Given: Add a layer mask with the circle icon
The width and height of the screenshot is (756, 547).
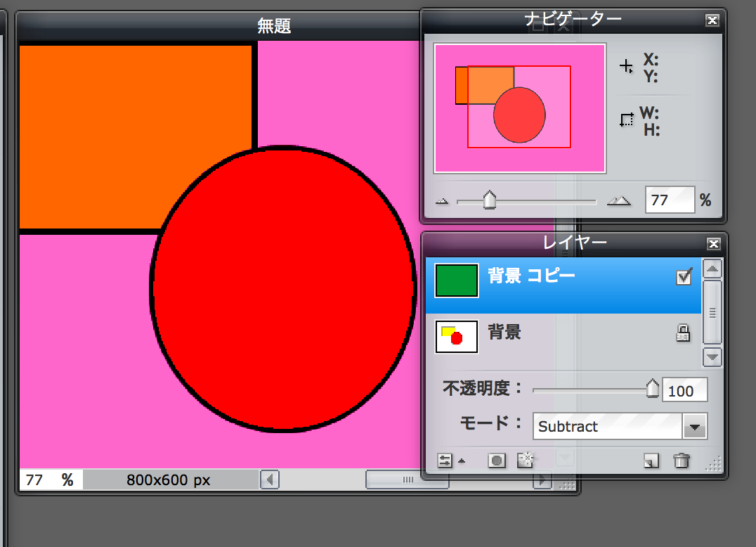Looking at the screenshot, I should click(497, 461).
